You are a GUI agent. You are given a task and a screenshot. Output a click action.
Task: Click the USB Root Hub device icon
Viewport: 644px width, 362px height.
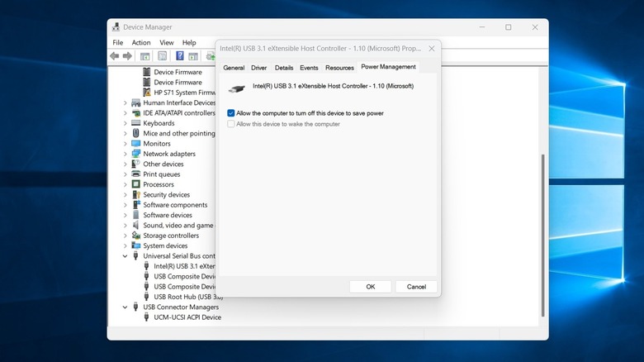(147, 297)
